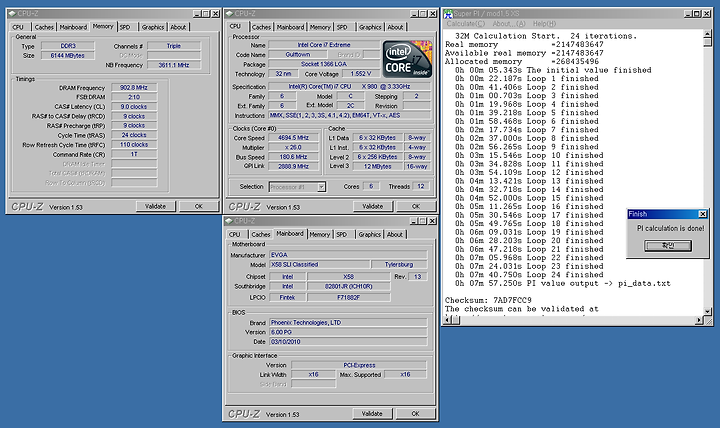Click the CPU-Z CPU window title icon
The image size is (720, 428).
(229, 14)
